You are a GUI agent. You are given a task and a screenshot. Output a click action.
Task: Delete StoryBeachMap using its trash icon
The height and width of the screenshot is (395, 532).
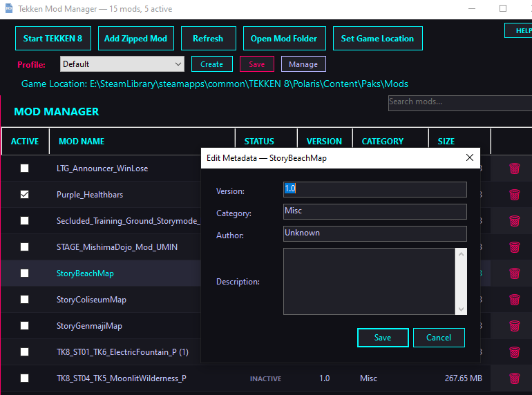pos(514,273)
